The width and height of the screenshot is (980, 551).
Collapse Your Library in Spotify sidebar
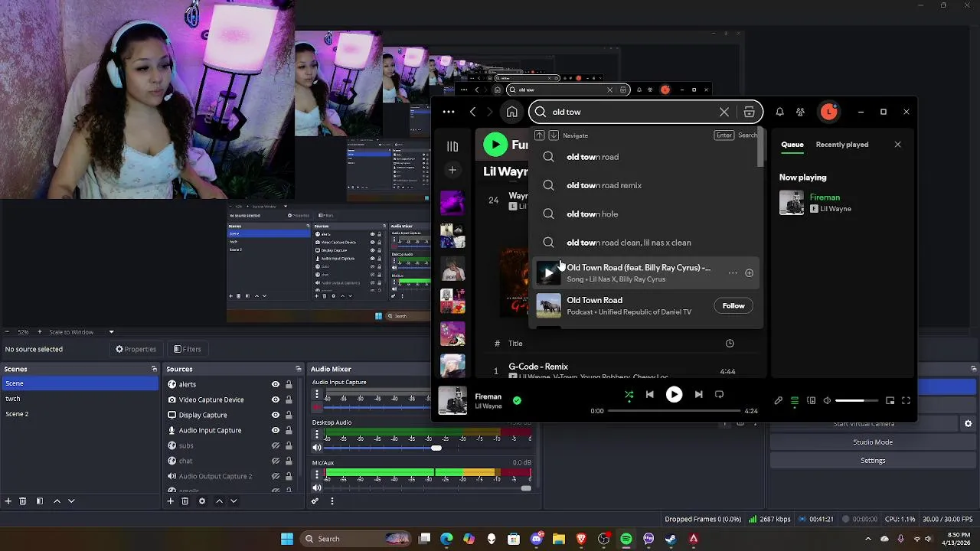452,146
